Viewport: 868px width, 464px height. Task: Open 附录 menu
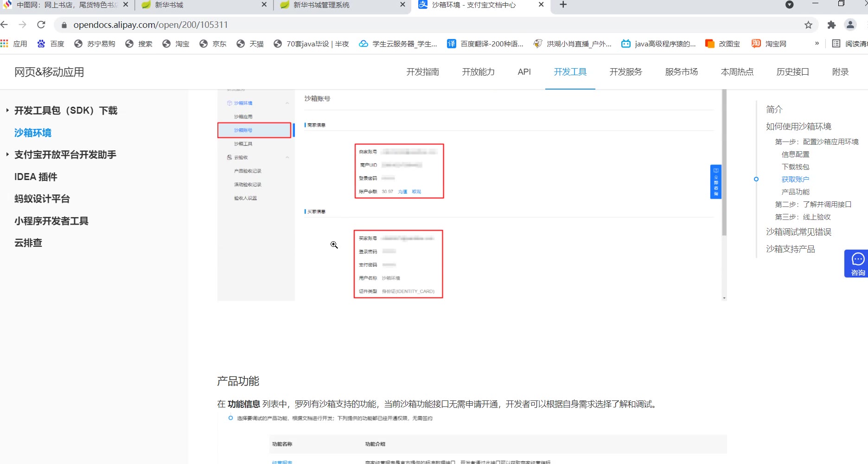840,72
